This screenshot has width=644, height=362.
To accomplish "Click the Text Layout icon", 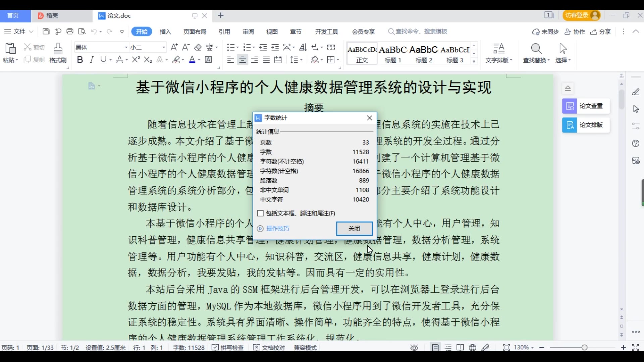I will click(x=499, y=49).
